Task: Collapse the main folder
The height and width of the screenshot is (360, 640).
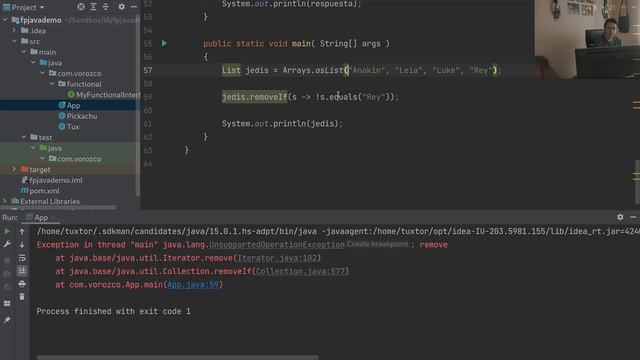Action: click(24, 52)
